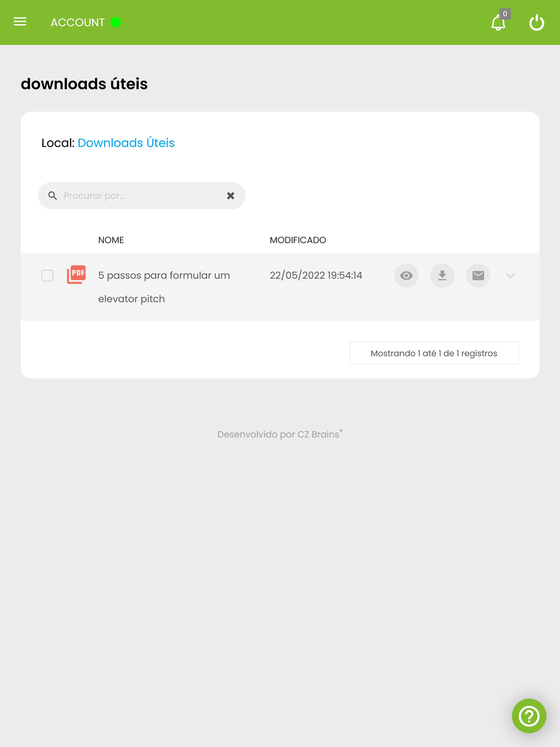Clear the search field with X

(231, 195)
